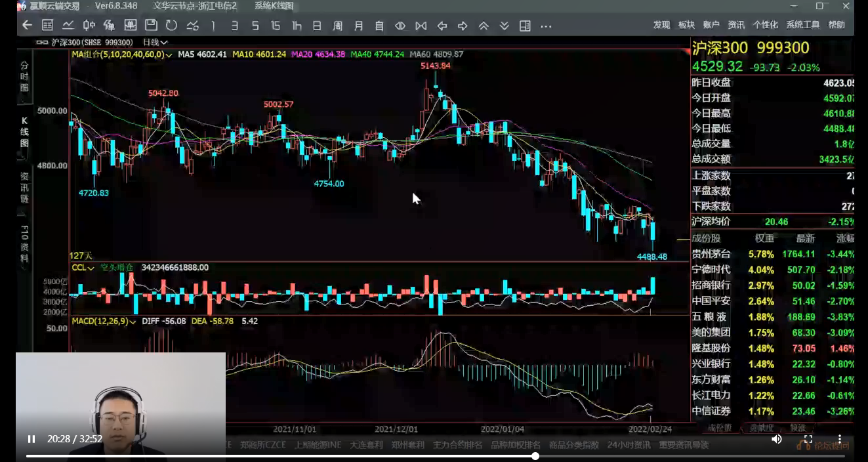The height and width of the screenshot is (462, 868).
Task: Switch to the time-share line chart icon
Action: tap(68, 26)
